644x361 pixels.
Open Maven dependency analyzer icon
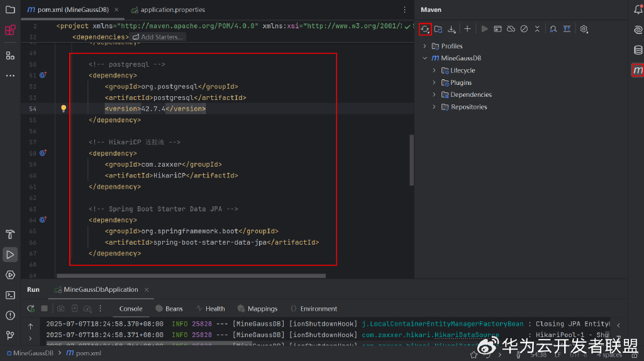[553, 29]
